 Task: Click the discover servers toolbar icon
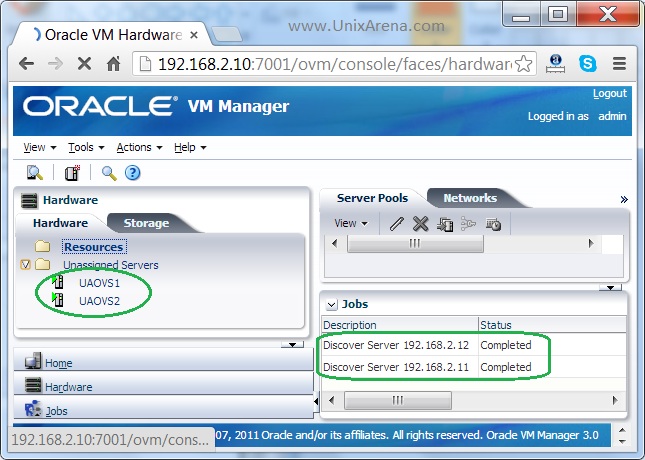click(x=35, y=173)
